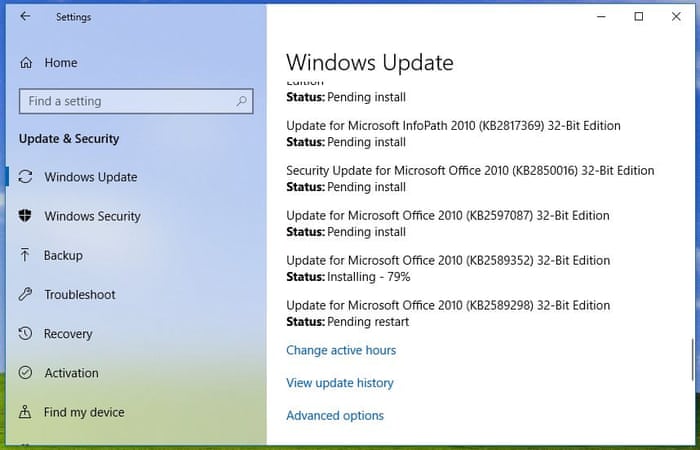Click the Activation checkmark circle icon
Screen dimensions: 700x450
pos(26,373)
